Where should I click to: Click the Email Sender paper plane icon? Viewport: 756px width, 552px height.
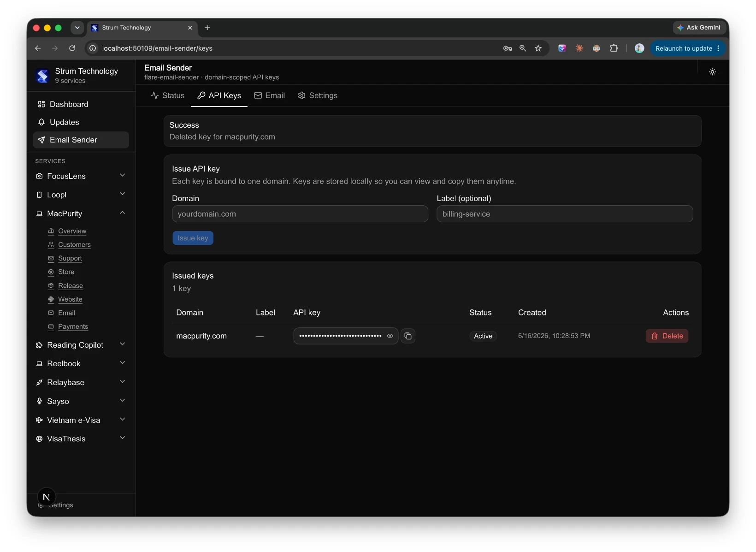(41, 140)
